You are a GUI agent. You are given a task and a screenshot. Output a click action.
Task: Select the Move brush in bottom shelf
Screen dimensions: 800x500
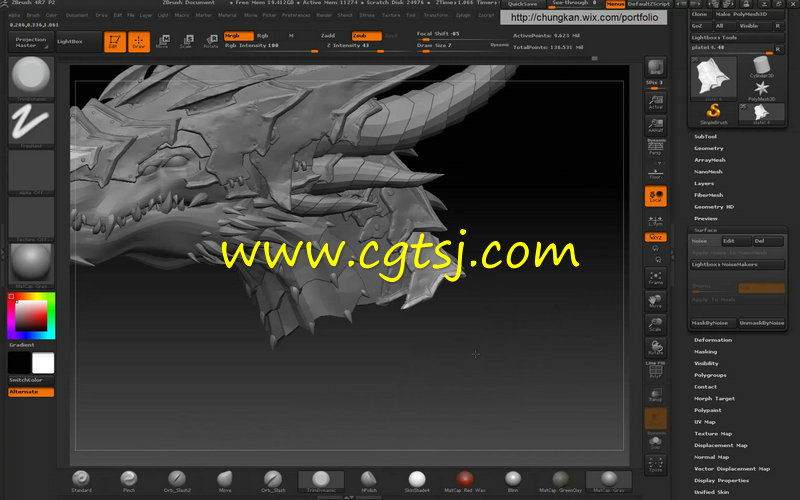tap(224, 482)
